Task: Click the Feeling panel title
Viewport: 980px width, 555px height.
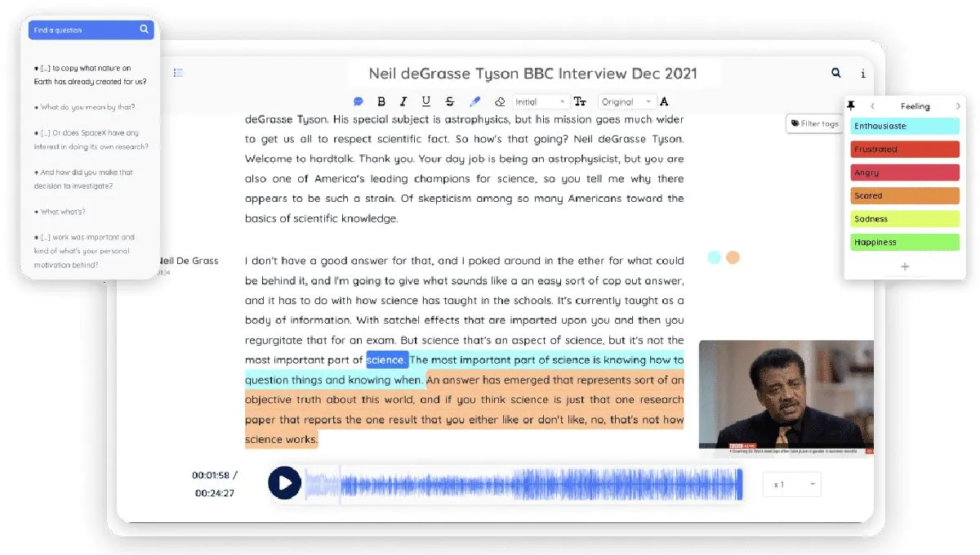Action: (915, 106)
